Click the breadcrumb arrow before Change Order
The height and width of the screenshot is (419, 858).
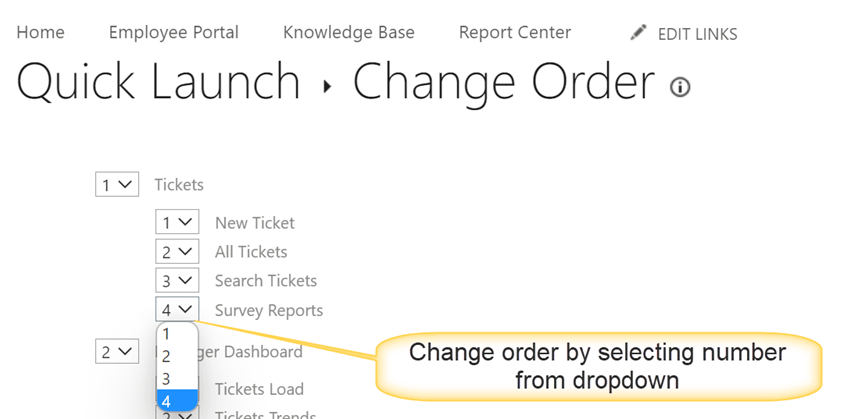(x=327, y=86)
